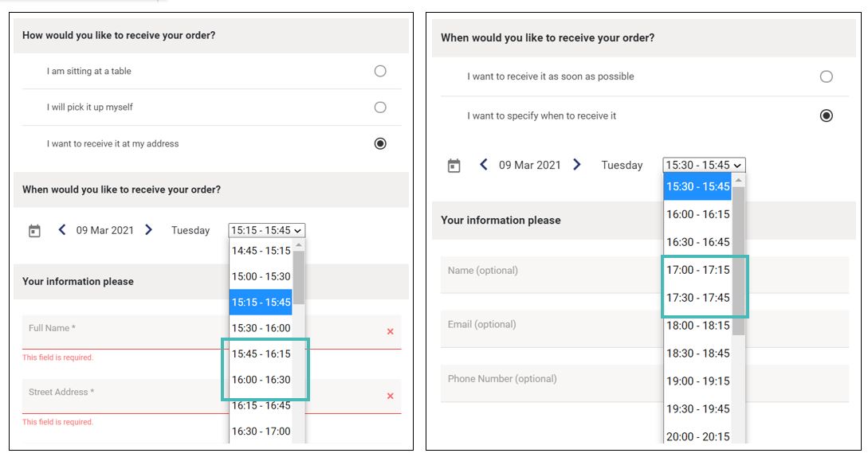Pick 17:00 - 17:15 time slot
The image size is (868, 461).
[x=697, y=270]
